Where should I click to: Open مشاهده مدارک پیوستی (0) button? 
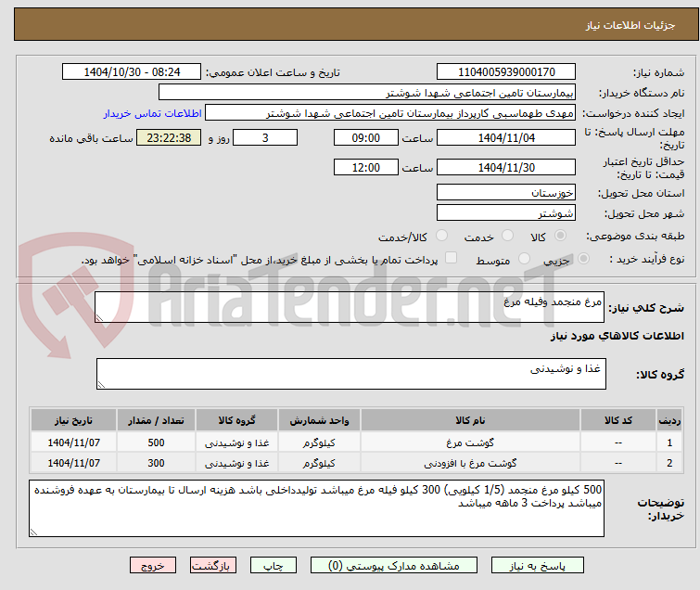(x=393, y=566)
